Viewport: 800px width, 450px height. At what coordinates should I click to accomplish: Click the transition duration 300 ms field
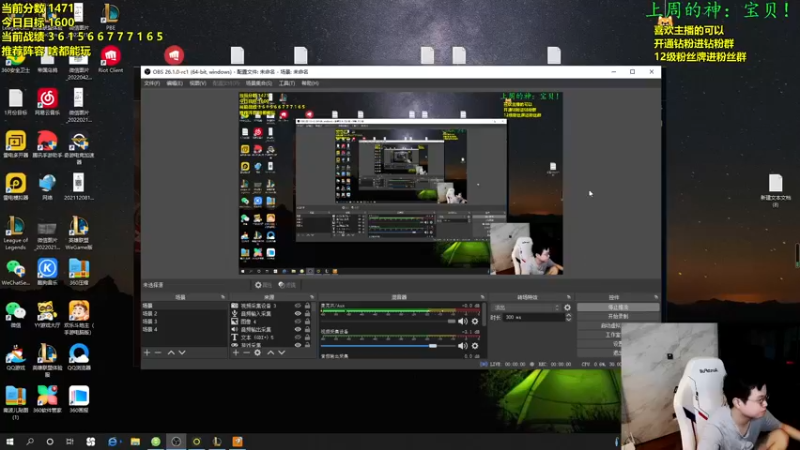[x=534, y=317]
